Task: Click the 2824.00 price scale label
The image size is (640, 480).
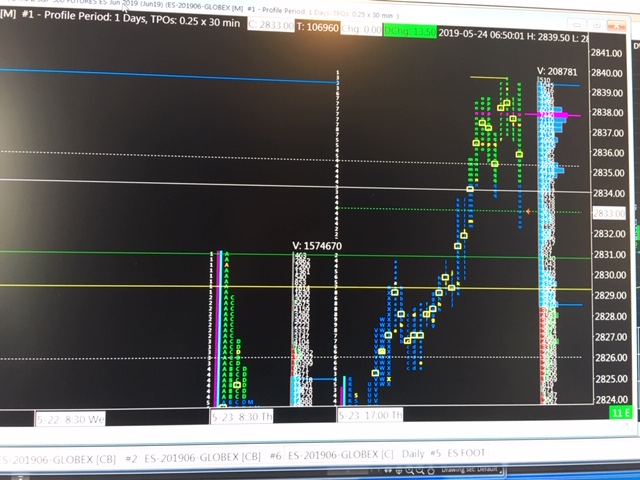Action: point(611,399)
